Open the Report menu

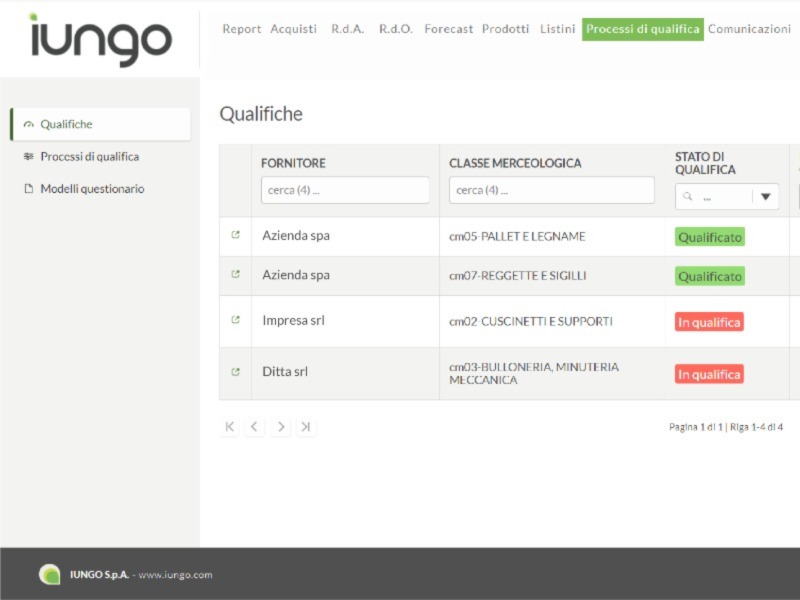click(241, 29)
